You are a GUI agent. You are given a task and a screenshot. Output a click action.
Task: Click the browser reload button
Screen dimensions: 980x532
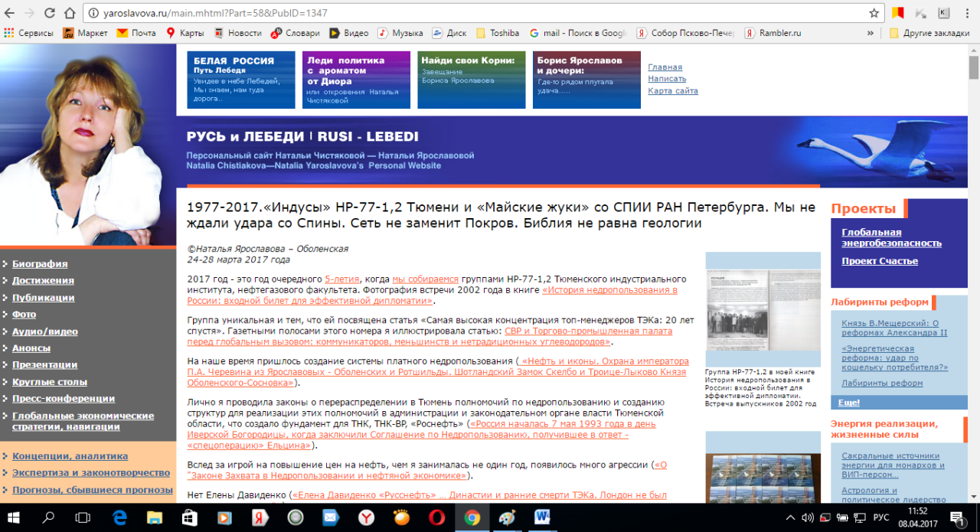50,13
